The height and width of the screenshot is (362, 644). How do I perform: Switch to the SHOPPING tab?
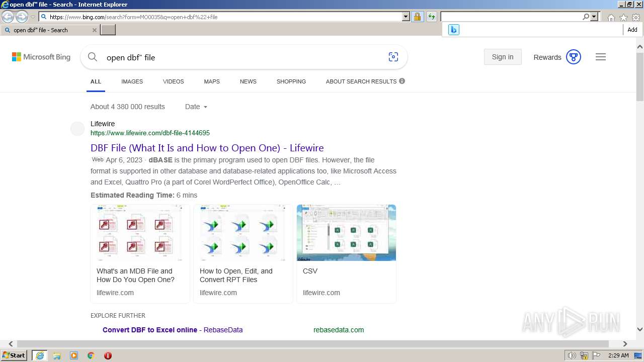coord(291,81)
